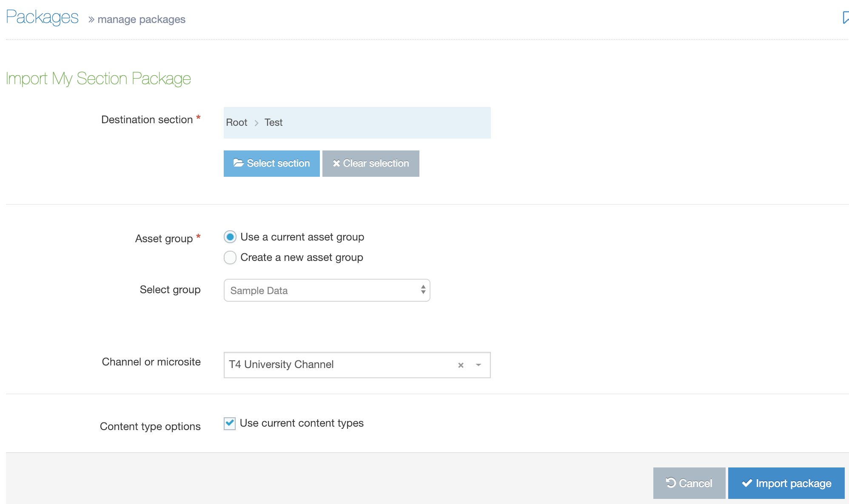Screen dimensions: 849x504
Task: Click the bookmark icon at top right
Action: tap(846, 17)
